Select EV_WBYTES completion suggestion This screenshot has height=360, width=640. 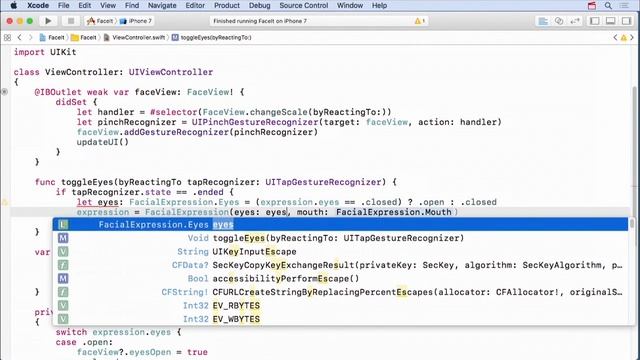point(340,319)
